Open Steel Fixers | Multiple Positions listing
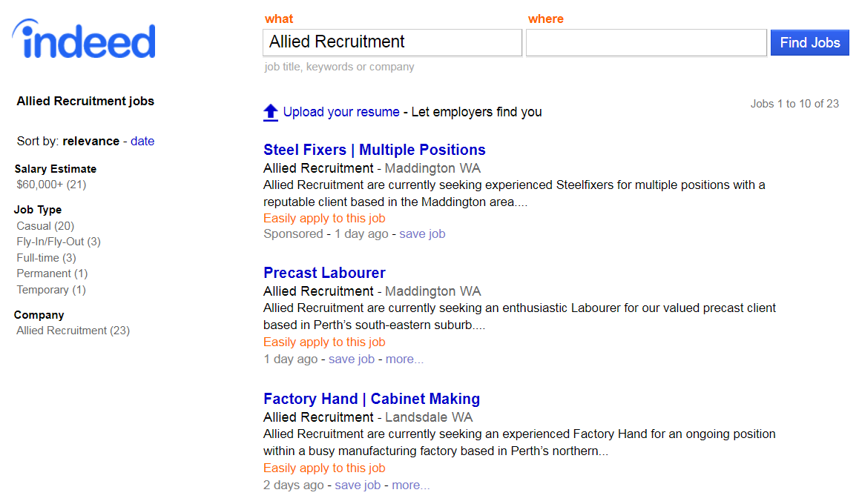The height and width of the screenshot is (504, 859). [374, 150]
